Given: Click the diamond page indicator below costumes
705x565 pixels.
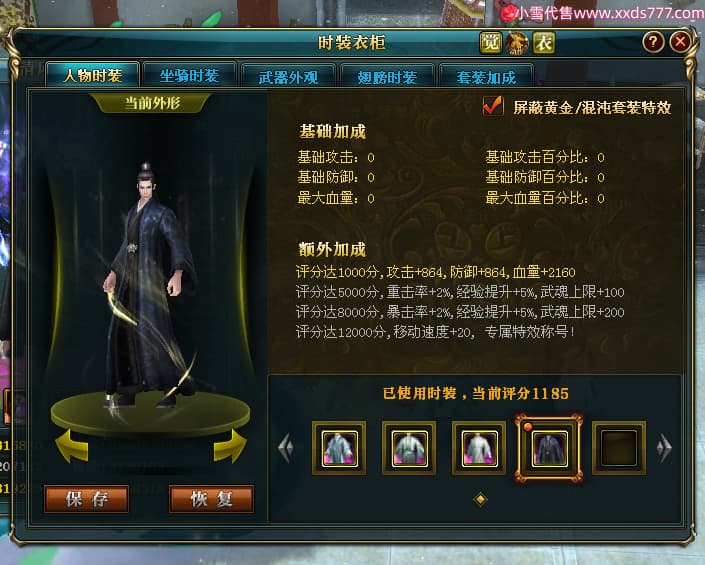Looking at the screenshot, I should coord(480,499).
